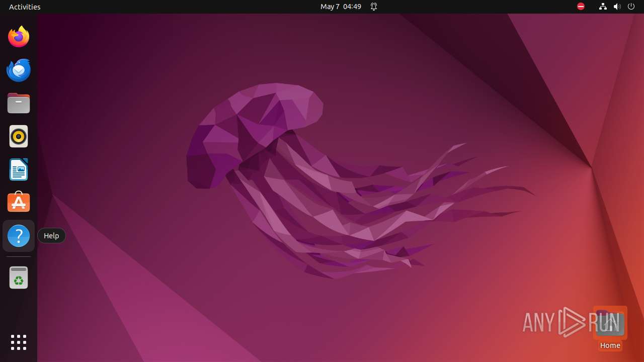644x362 pixels.
Task: Launch Firefox from the dock
Action: pyautogui.click(x=19, y=37)
